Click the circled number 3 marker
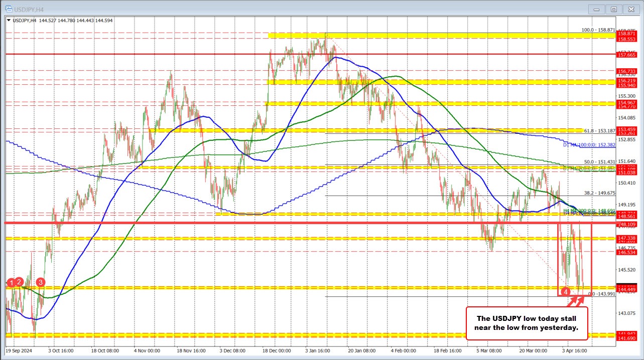 (40, 282)
